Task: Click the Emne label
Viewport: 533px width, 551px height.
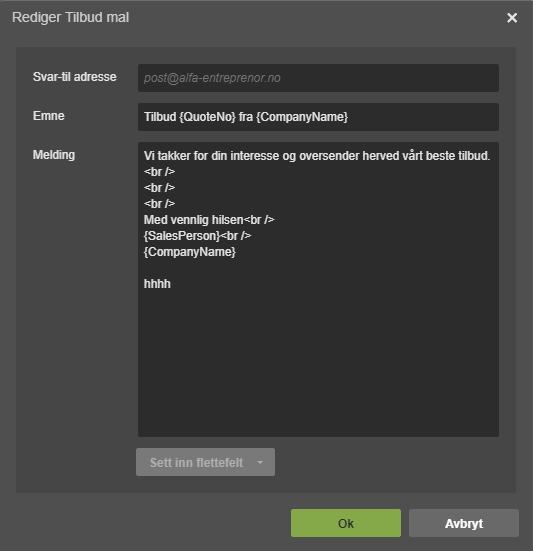Action: [x=49, y=116]
